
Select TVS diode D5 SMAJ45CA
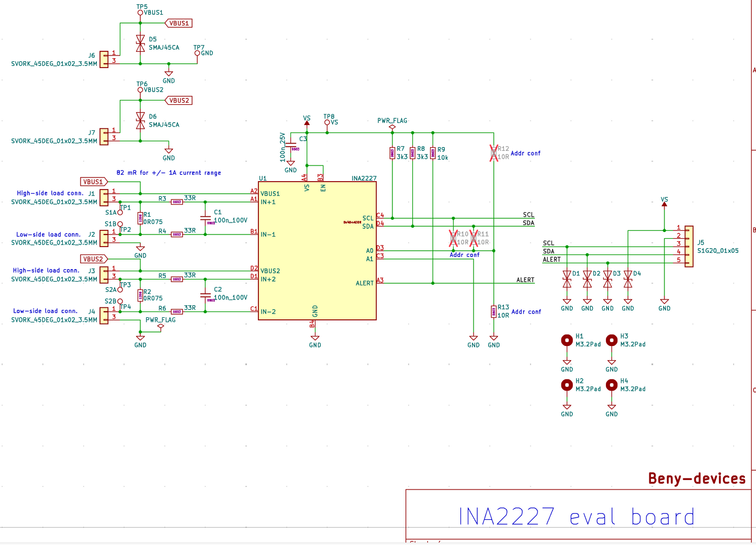tap(140, 43)
